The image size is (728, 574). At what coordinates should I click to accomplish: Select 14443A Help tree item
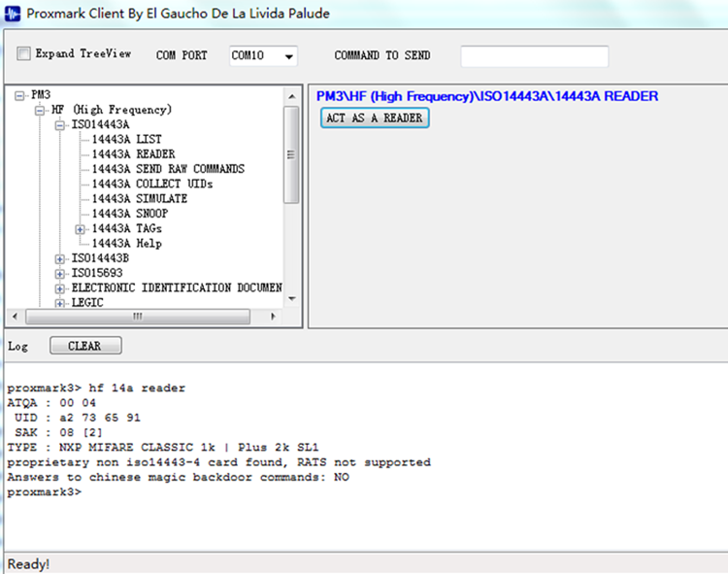click(x=126, y=244)
